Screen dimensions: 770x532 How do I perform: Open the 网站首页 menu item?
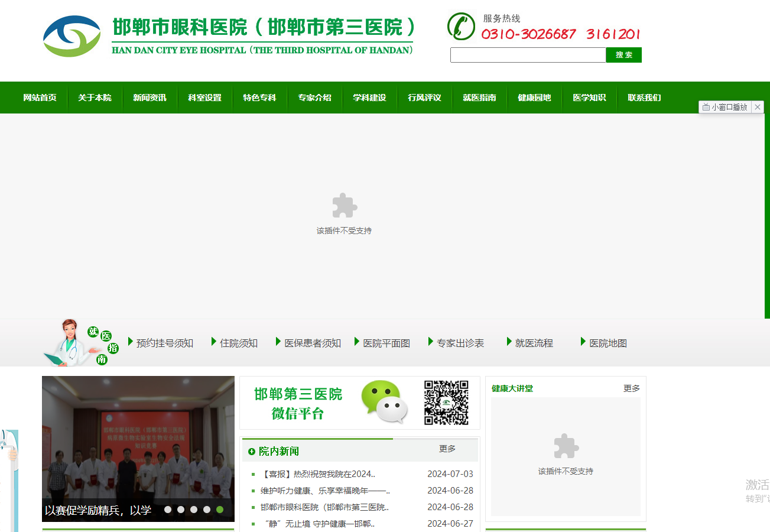tap(40, 98)
